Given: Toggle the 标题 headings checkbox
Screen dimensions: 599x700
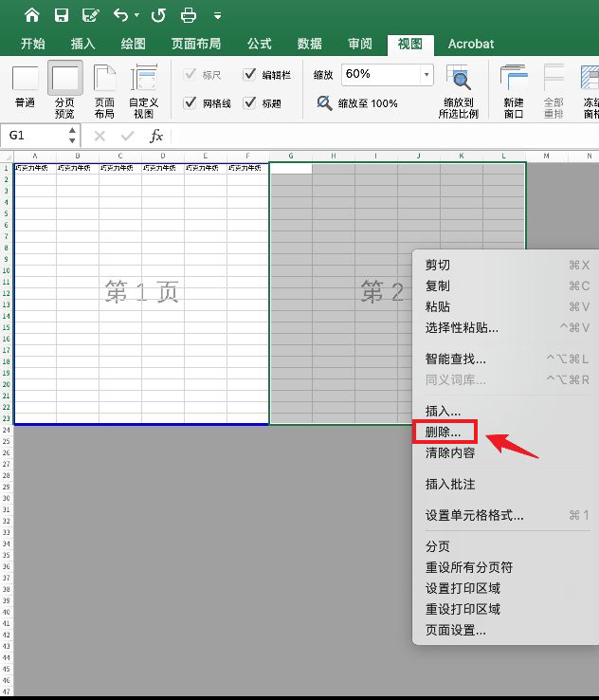Looking at the screenshot, I should 250,103.
